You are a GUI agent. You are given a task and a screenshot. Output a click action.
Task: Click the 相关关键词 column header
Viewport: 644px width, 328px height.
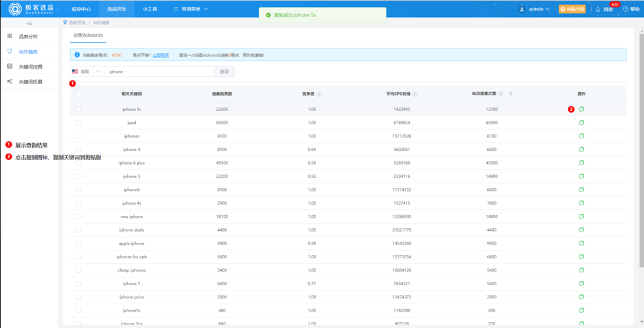pyautogui.click(x=132, y=94)
